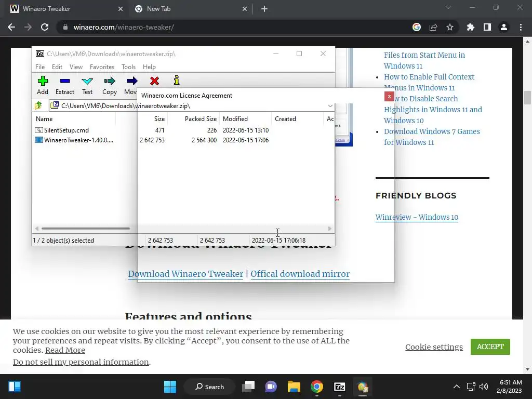Open Winreview - Windows 10 link
532x399 pixels.
click(417, 217)
